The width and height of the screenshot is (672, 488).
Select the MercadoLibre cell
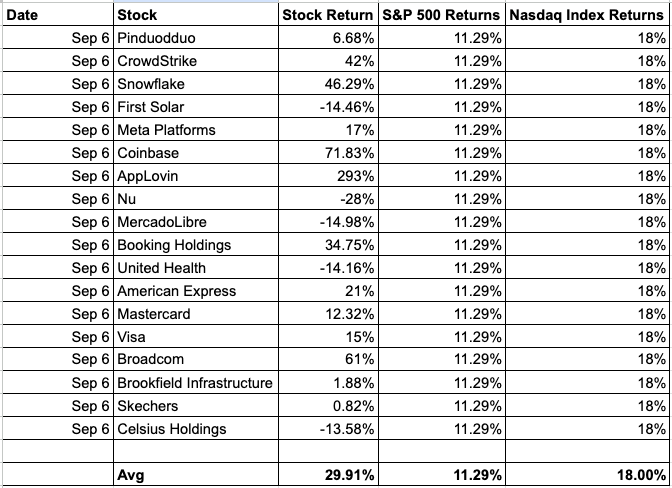tap(196, 222)
